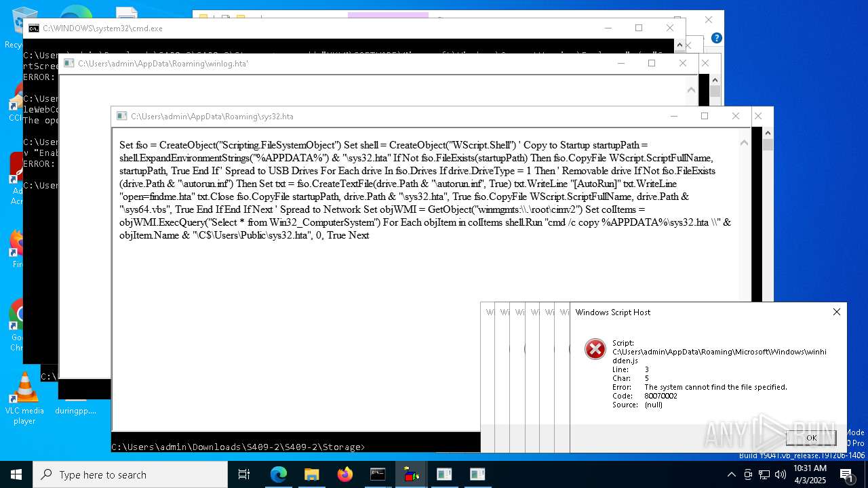868x488 pixels.
Task: Click the sys32.hta title bar icon
Action: click(121, 117)
